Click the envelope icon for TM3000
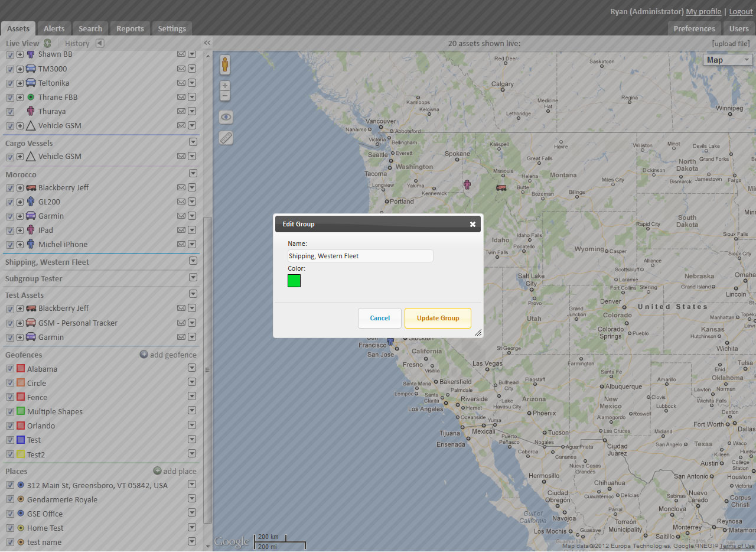756x552 pixels. 181,69
